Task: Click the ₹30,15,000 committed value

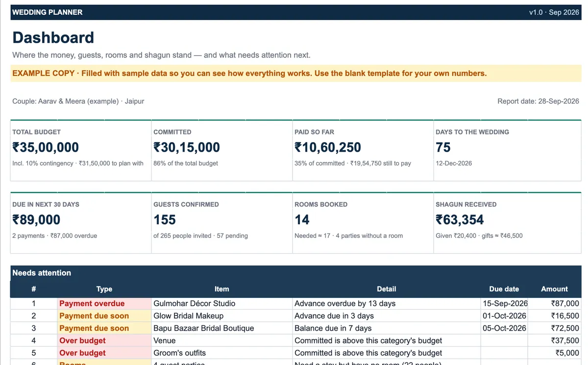Action: coord(187,147)
